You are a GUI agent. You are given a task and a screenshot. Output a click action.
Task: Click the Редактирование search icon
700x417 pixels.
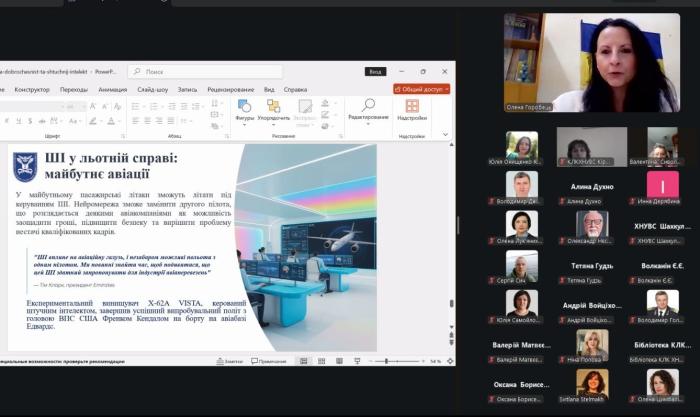click(368, 105)
